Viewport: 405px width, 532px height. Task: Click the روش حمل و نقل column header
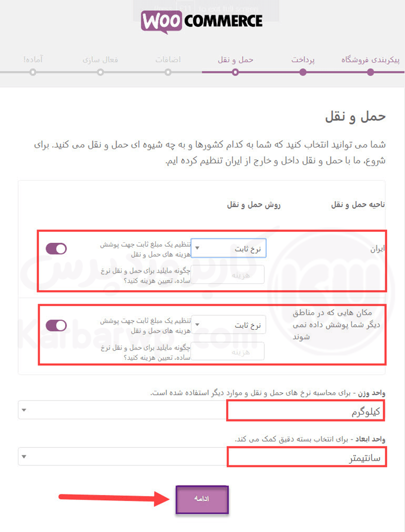(x=253, y=205)
